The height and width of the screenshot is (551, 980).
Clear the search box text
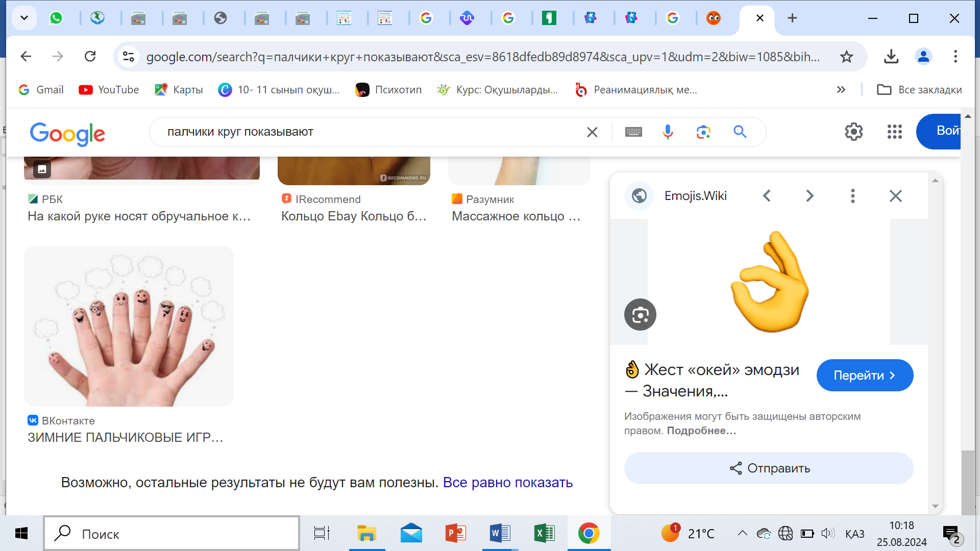[592, 132]
